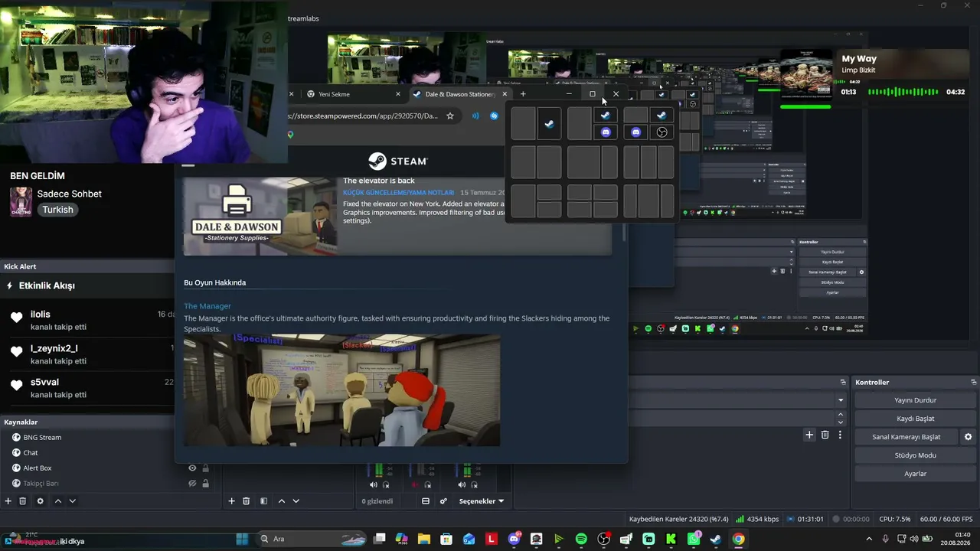Click Kaydı Başlat to start recording

pos(915,419)
